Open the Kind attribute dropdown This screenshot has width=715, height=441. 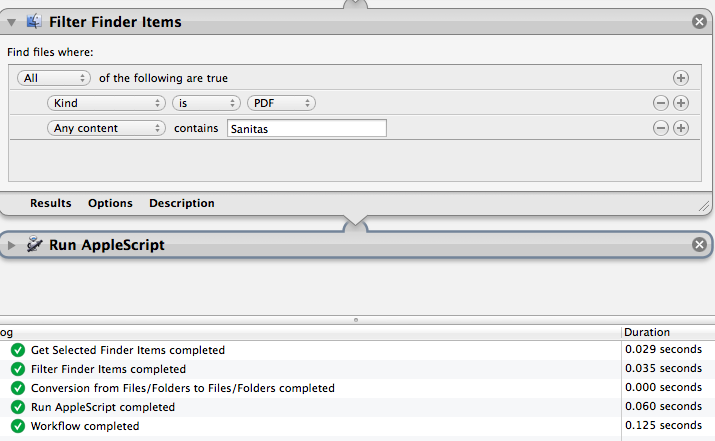(106, 103)
